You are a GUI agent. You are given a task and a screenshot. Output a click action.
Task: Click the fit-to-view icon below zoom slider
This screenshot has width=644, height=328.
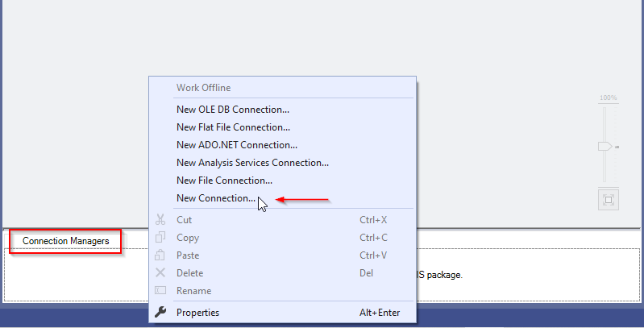pyautogui.click(x=609, y=199)
